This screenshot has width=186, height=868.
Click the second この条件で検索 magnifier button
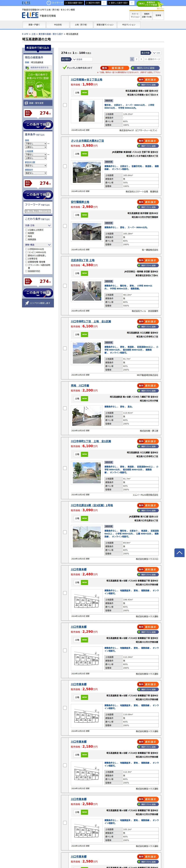(x=38, y=195)
